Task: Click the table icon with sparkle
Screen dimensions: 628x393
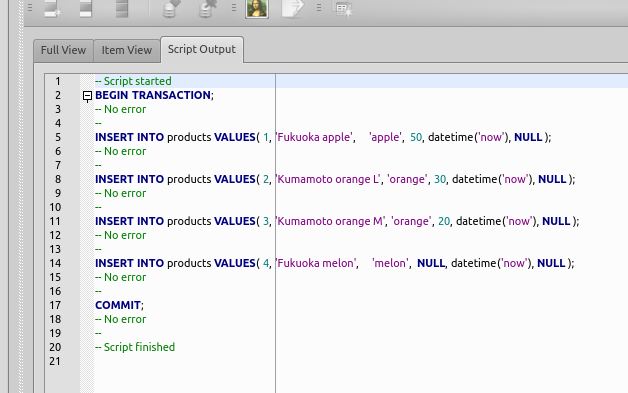Action: point(342,9)
